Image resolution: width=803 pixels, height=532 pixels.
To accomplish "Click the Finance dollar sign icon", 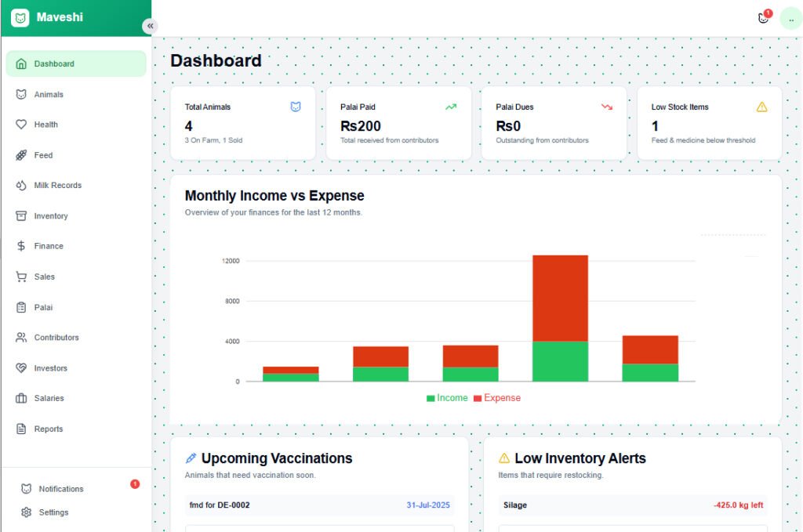I will pos(21,246).
